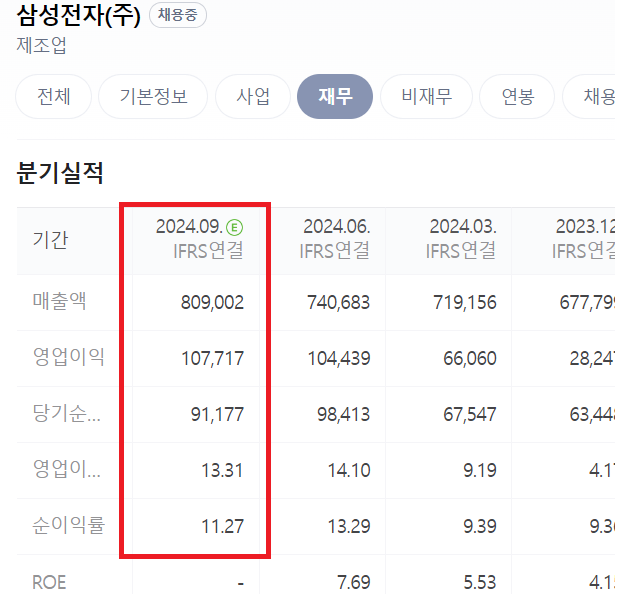Open the 사업 tab
Viewport: 642px width, 594px height.
[x=253, y=97]
